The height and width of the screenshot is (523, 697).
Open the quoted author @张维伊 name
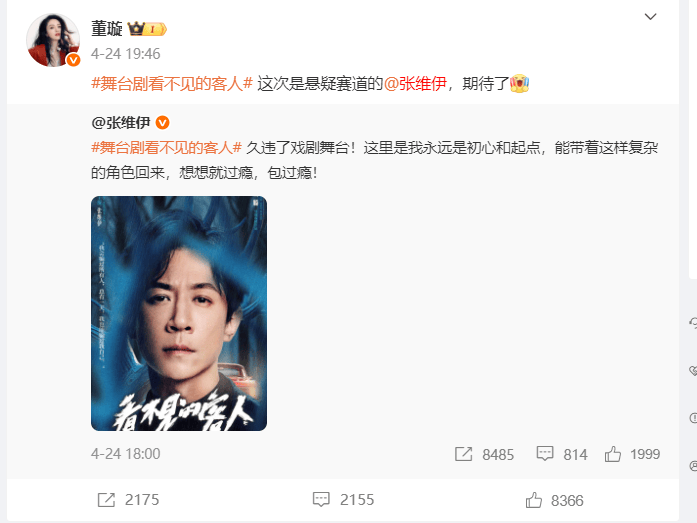[121, 122]
